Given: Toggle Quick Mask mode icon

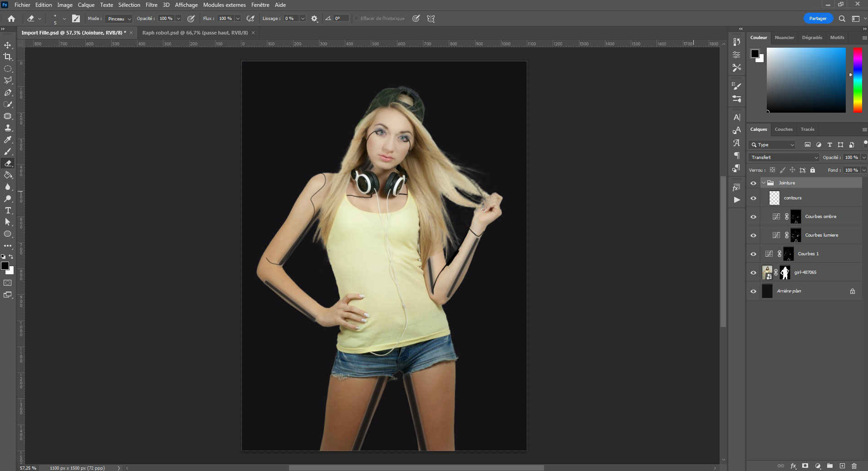Looking at the screenshot, I should (x=8, y=283).
